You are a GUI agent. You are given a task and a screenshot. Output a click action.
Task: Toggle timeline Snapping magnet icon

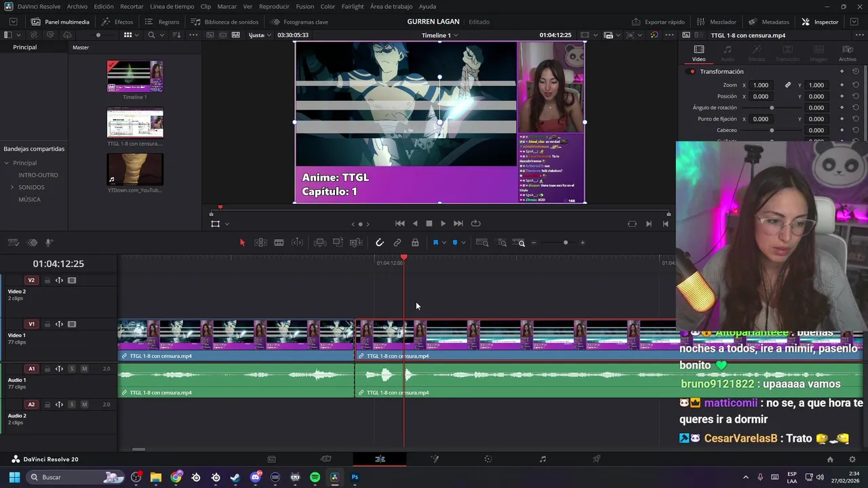(380, 243)
